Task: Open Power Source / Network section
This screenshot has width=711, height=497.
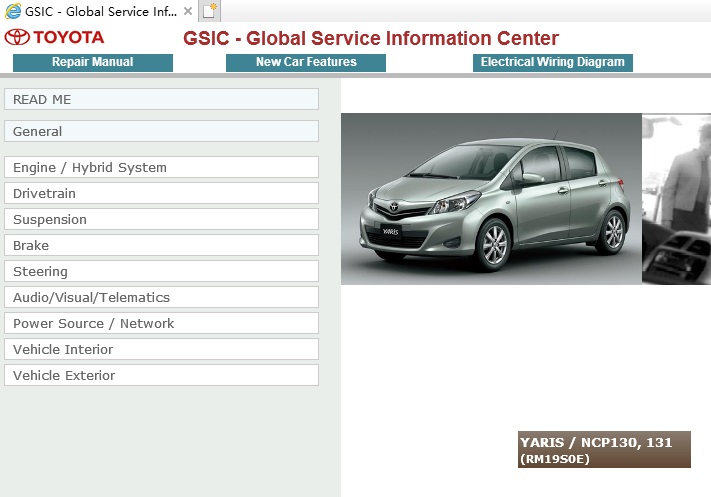Action: coord(161,323)
